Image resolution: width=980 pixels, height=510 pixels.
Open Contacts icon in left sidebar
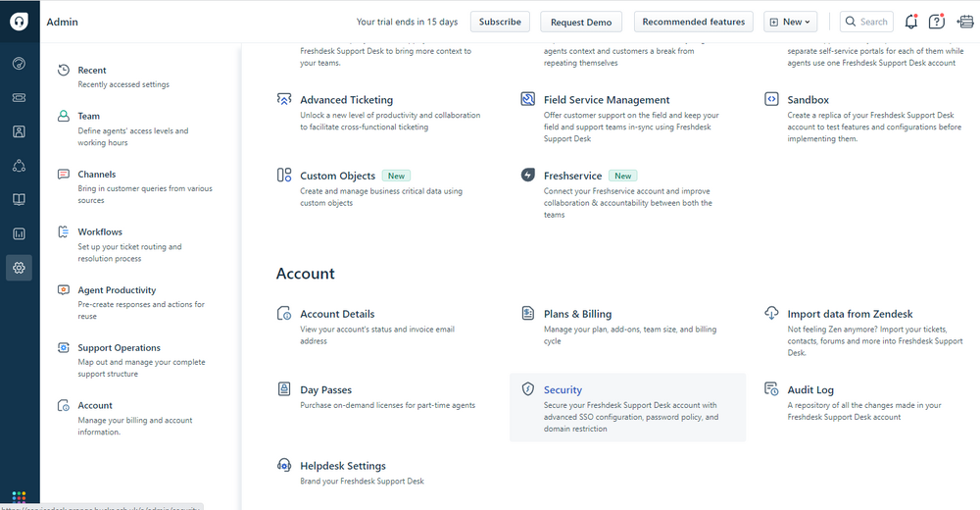pyautogui.click(x=20, y=131)
